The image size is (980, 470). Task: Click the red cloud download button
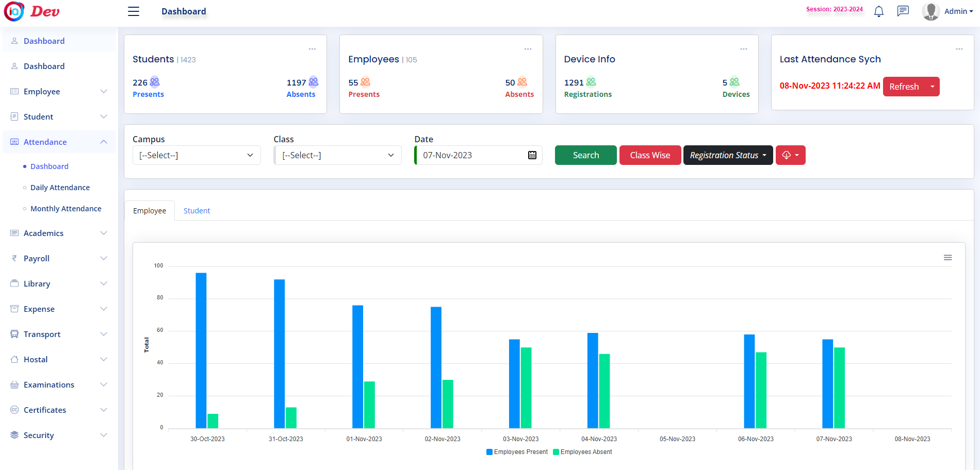click(790, 155)
